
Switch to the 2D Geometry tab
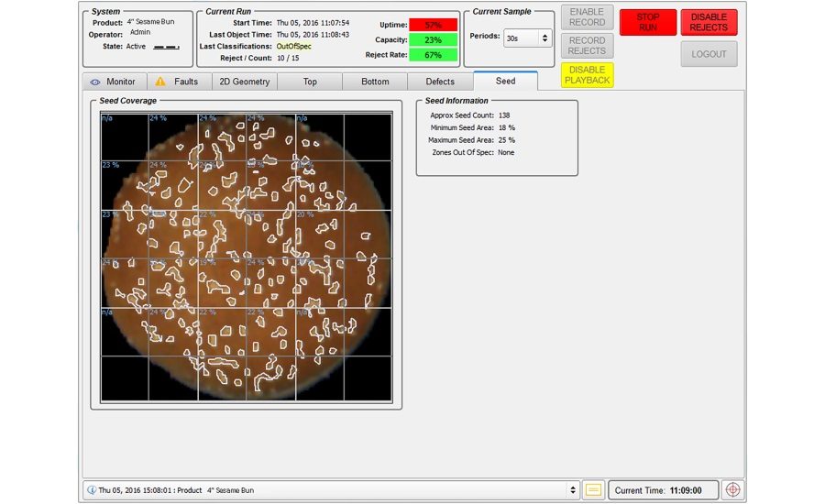point(245,82)
